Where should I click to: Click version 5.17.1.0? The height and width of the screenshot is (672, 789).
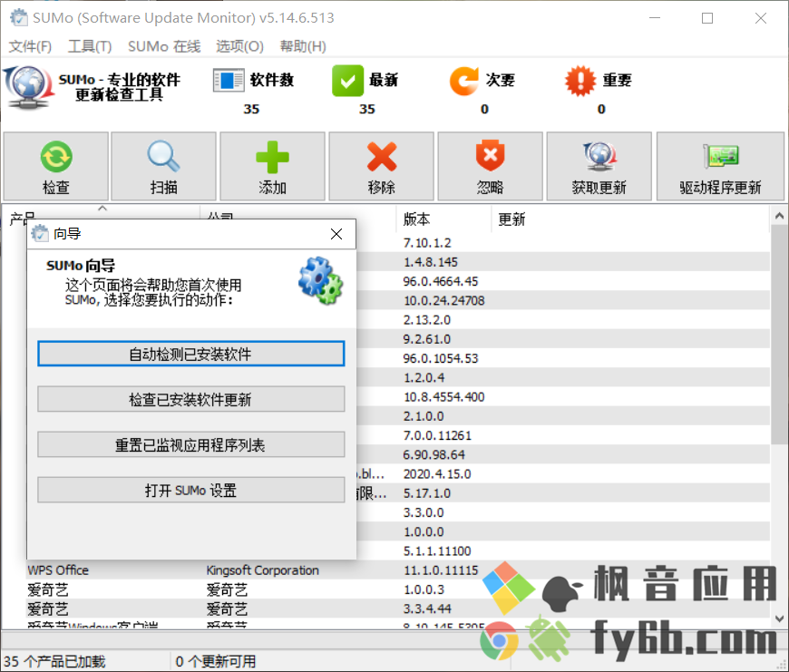pyautogui.click(x=427, y=493)
